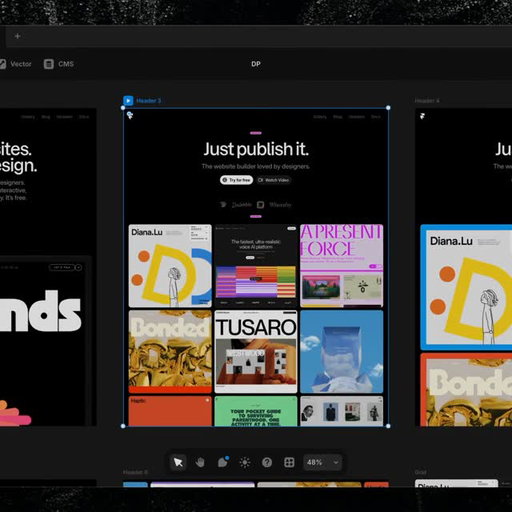
Task: Click the bottom-right selection handle of Header 3
Action: point(388,426)
